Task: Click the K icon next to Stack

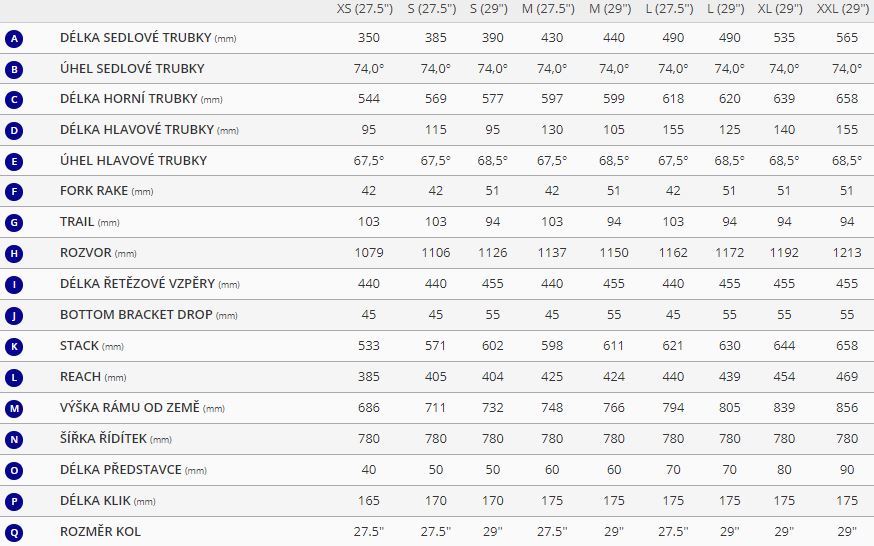Action: pos(14,347)
